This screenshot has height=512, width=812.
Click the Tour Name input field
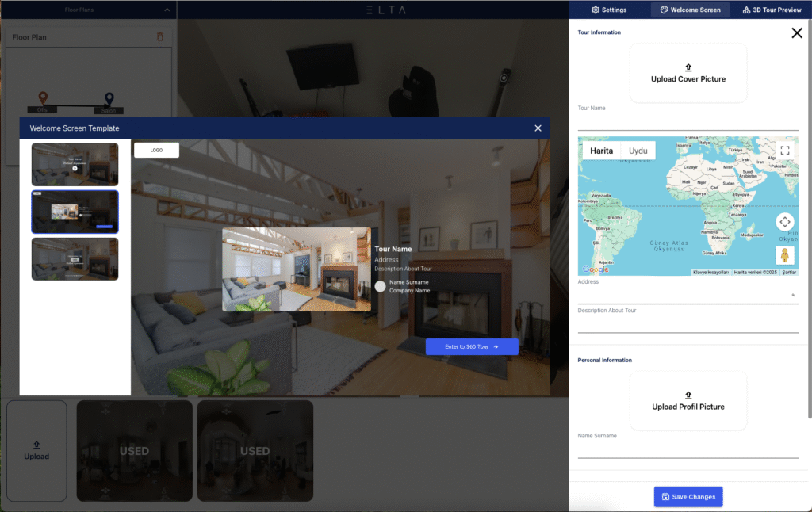coord(688,121)
